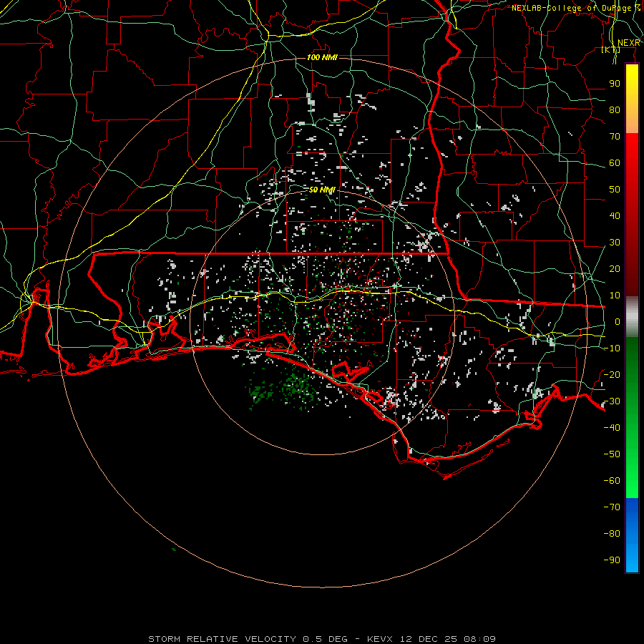Select the 50 value on velocity scale
The height and width of the screenshot is (644, 644).
point(615,190)
